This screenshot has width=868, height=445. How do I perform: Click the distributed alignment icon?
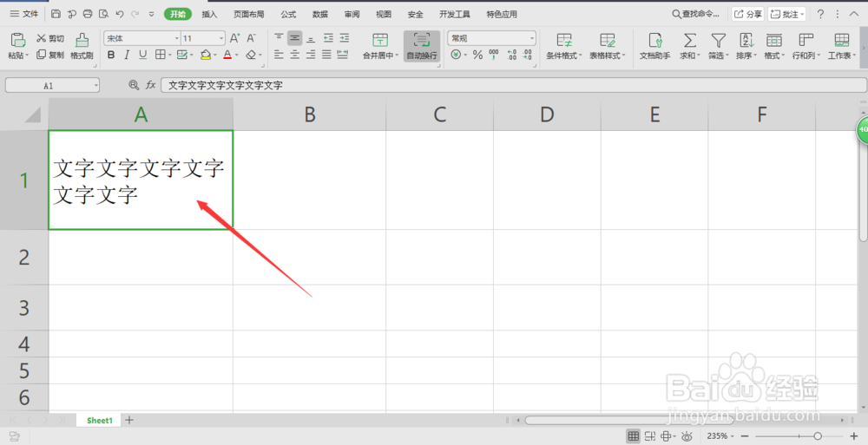click(x=343, y=55)
